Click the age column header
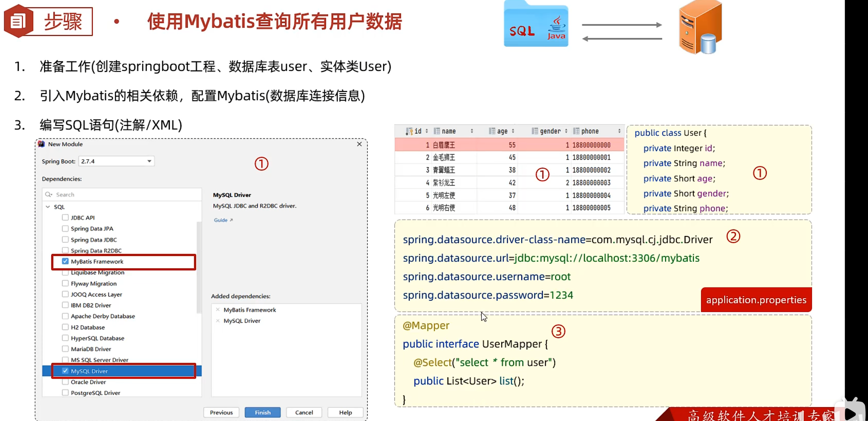The image size is (868, 421). (502, 131)
